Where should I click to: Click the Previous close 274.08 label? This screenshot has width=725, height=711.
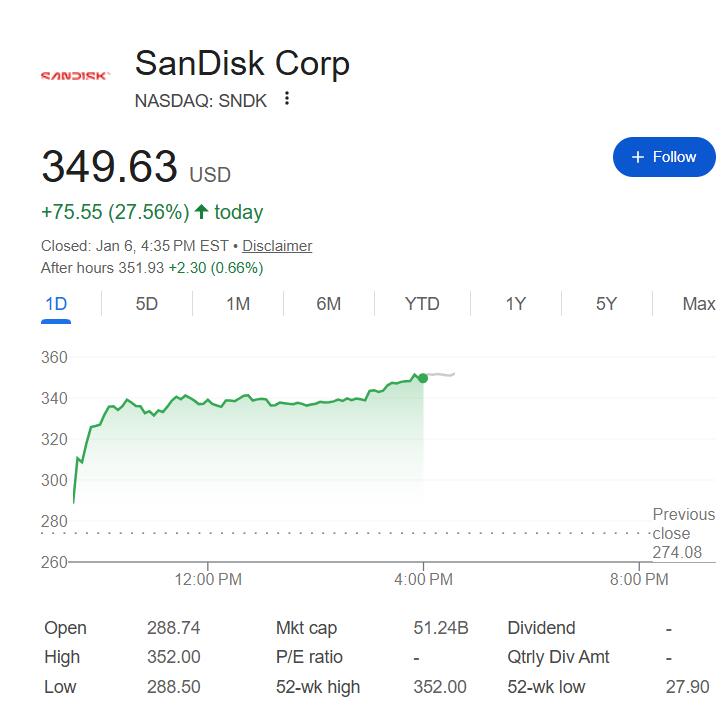tap(683, 533)
